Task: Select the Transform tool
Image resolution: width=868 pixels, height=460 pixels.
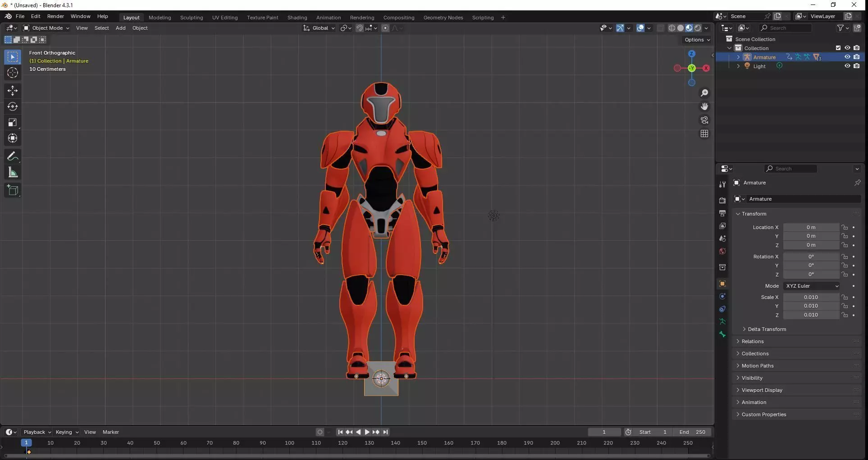Action: (x=13, y=138)
